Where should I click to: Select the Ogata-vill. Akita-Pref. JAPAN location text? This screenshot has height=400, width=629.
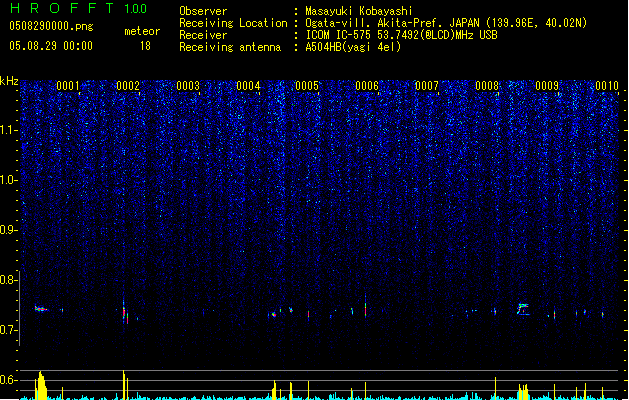446,23
